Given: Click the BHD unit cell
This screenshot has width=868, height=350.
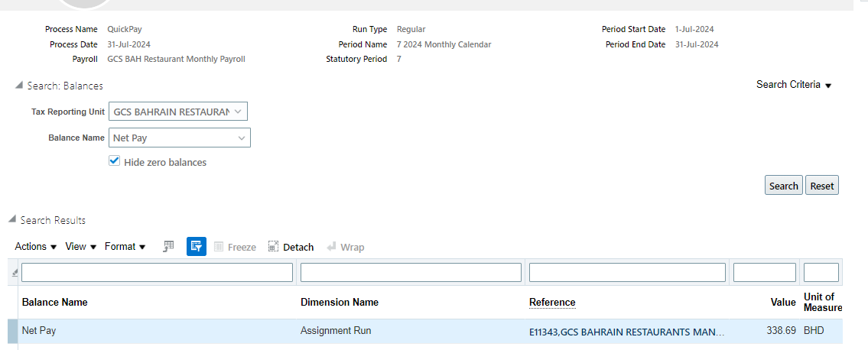Looking at the screenshot, I should (814, 331).
